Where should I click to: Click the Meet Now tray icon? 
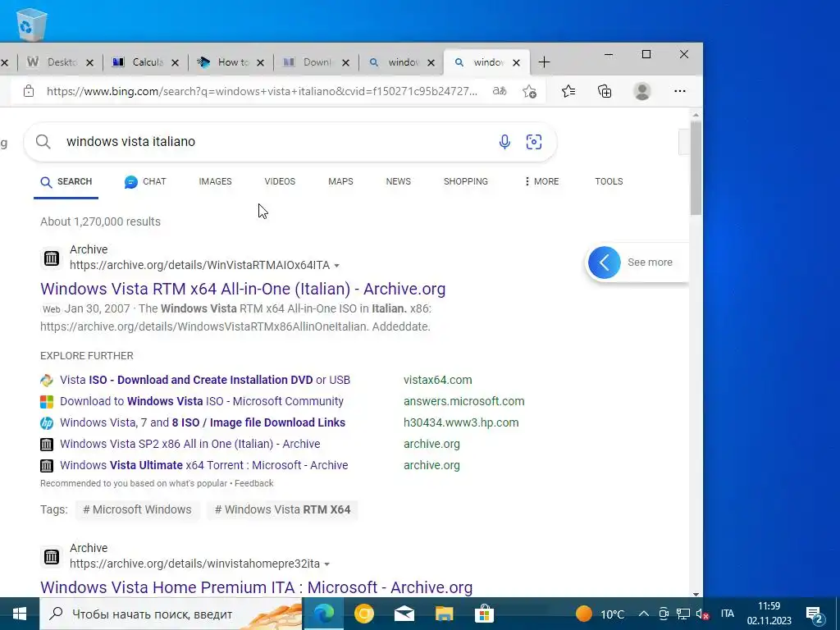664,614
